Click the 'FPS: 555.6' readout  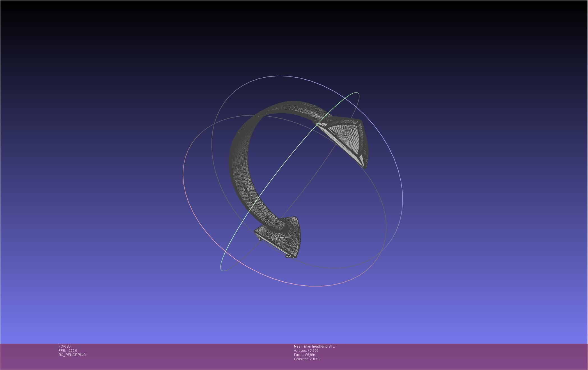68,351
